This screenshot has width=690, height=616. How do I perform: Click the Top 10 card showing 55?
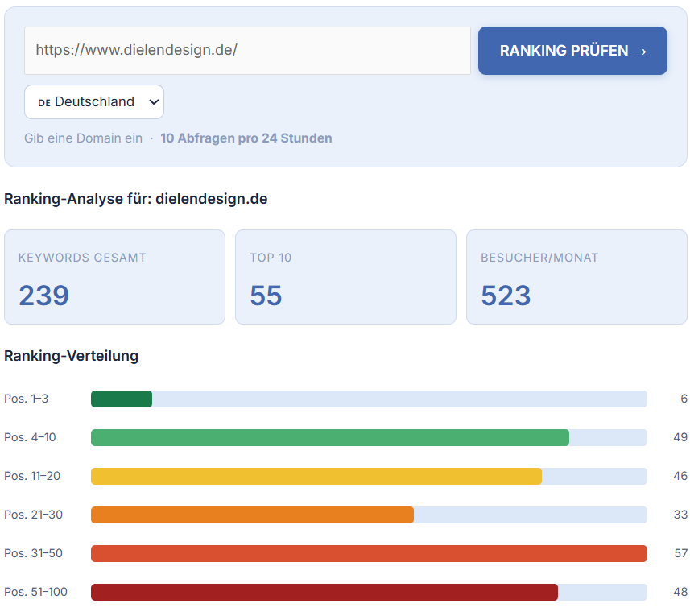[x=345, y=277]
